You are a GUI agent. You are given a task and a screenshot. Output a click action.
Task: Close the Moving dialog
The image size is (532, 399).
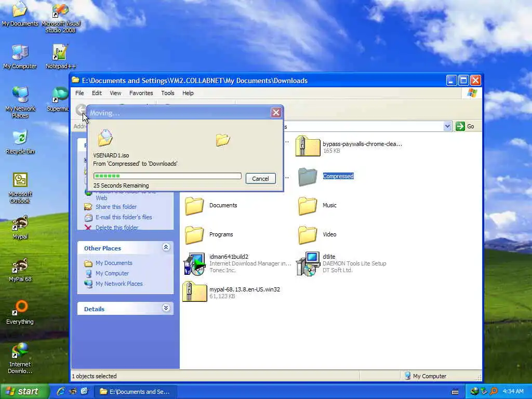pos(276,113)
